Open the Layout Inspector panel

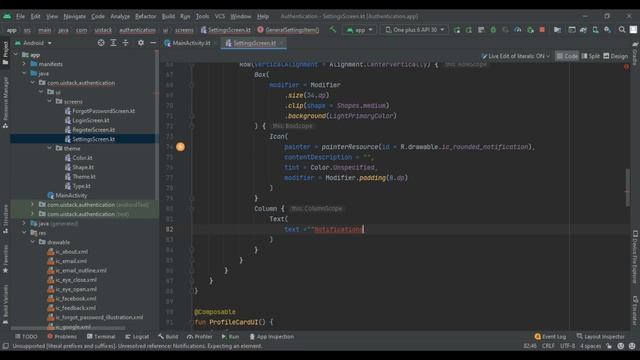(x=600, y=337)
